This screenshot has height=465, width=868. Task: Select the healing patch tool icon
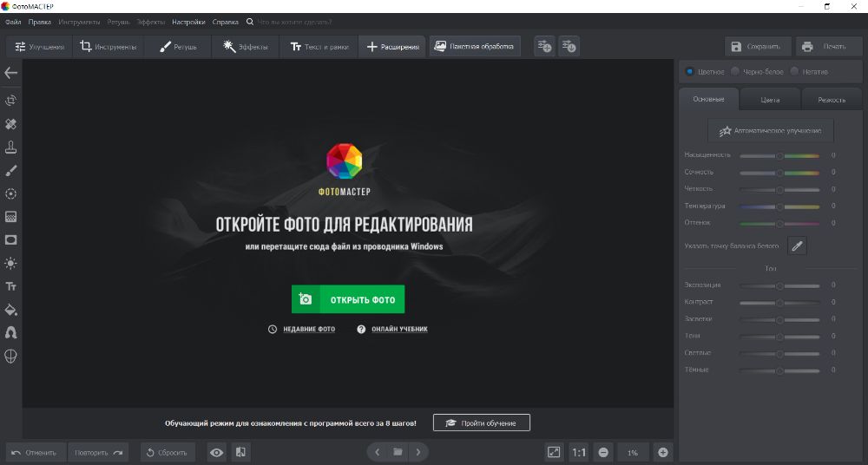tap(11, 124)
